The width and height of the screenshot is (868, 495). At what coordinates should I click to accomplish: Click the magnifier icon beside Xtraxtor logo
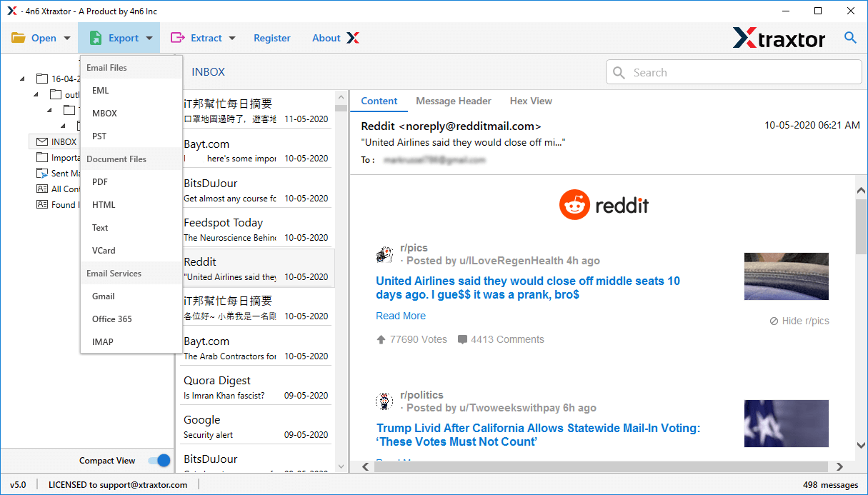pos(850,38)
